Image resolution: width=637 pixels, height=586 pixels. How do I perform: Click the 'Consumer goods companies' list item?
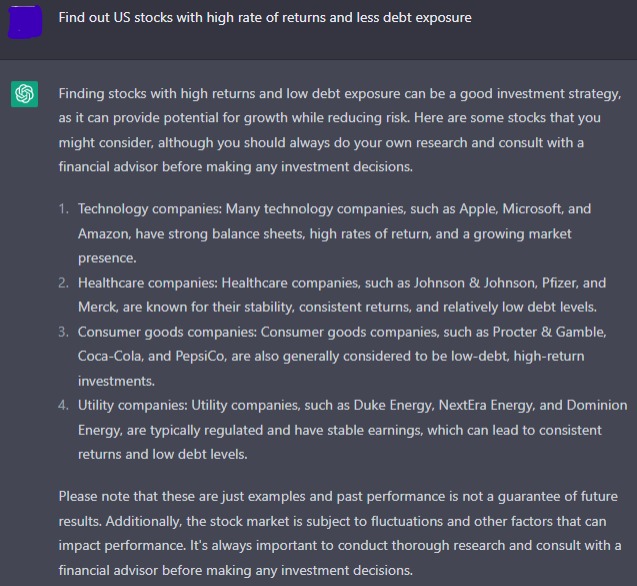(x=342, y=356)
